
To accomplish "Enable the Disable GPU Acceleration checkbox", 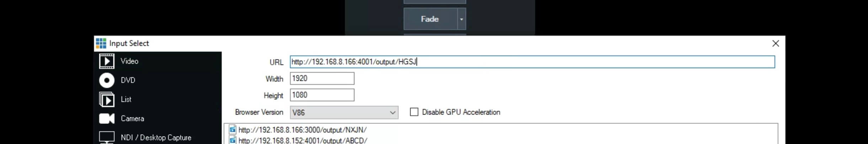I will (414, 112).
